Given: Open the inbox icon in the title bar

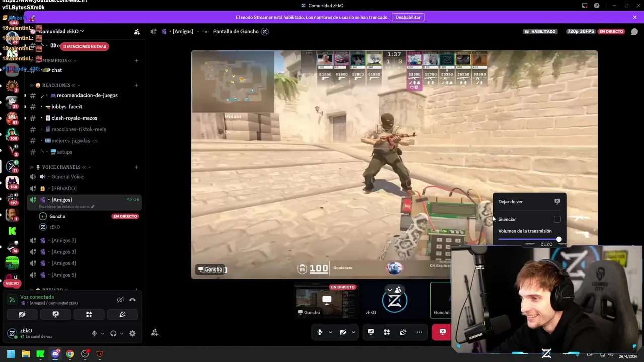Looking at the screenshot, I should tap(585, 6).
